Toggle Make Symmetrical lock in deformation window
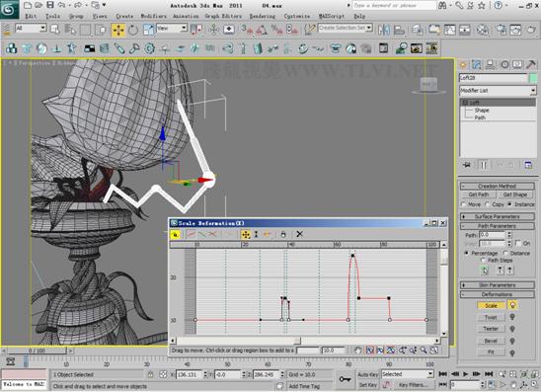This screenshot has height=392, width=541. click(176, 234)
